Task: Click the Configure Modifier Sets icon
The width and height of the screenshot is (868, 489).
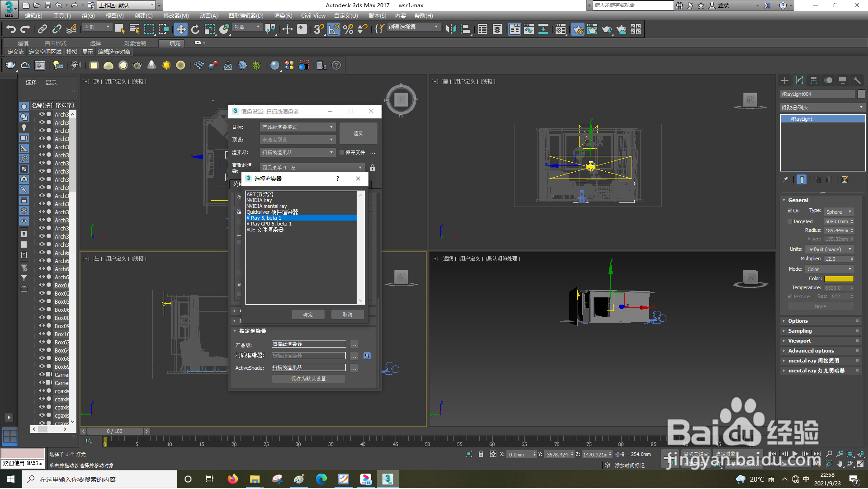Action: tap(844, 180)
